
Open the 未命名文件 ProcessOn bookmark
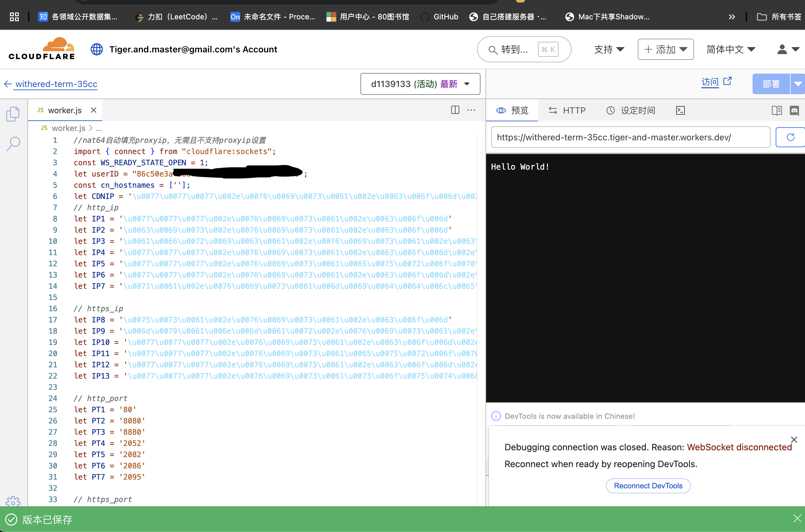click(272, 17)
